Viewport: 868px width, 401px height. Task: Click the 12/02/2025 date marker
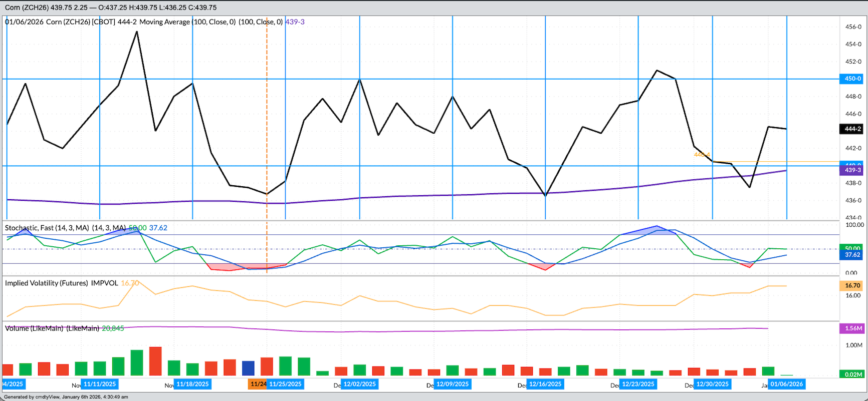pos(359,384)
